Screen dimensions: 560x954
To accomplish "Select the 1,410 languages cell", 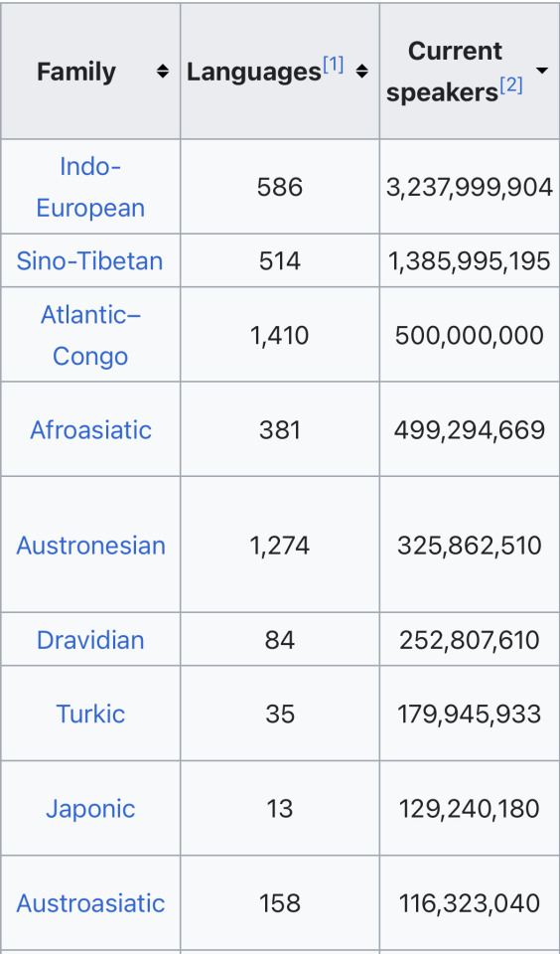I will tap(280, 335).
